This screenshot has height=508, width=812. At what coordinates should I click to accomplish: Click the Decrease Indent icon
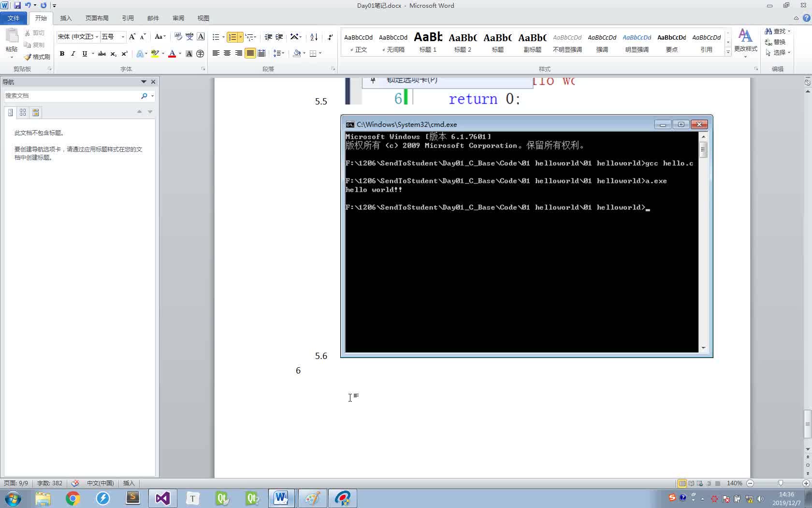coord(268,37)
